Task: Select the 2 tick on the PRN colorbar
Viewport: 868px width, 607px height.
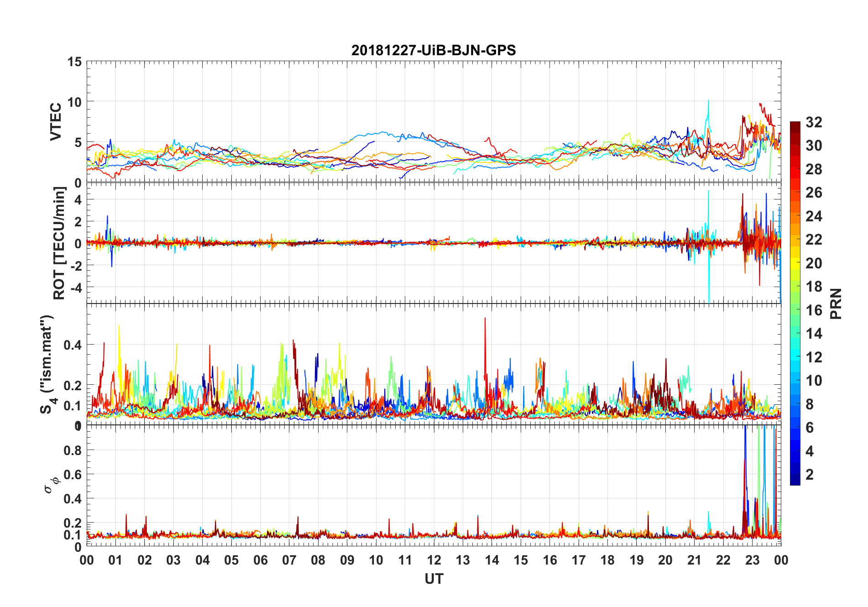Action: [x=810, y=474]
